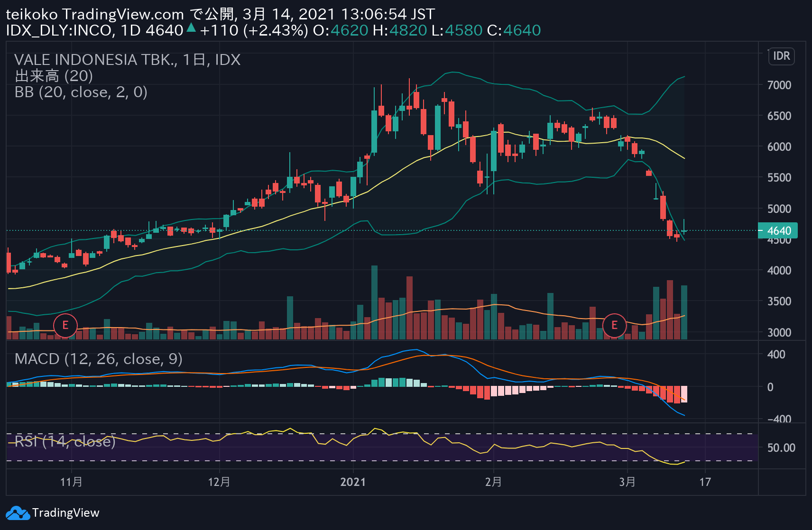812x530 pixels.
Task: Click the VALE INDONESIA TBK chart title
Action: pyautogui.click(x=128, y=60)
